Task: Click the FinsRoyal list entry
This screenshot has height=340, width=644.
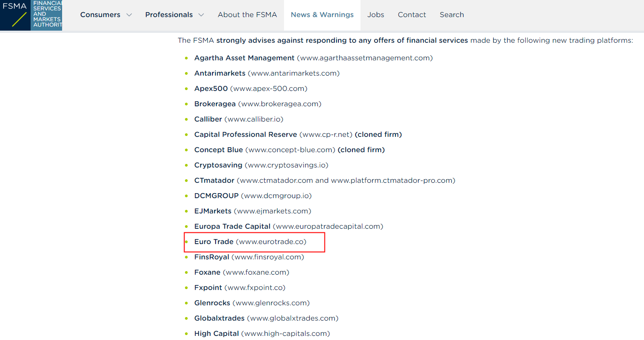Action: click(x=249, y=257)
